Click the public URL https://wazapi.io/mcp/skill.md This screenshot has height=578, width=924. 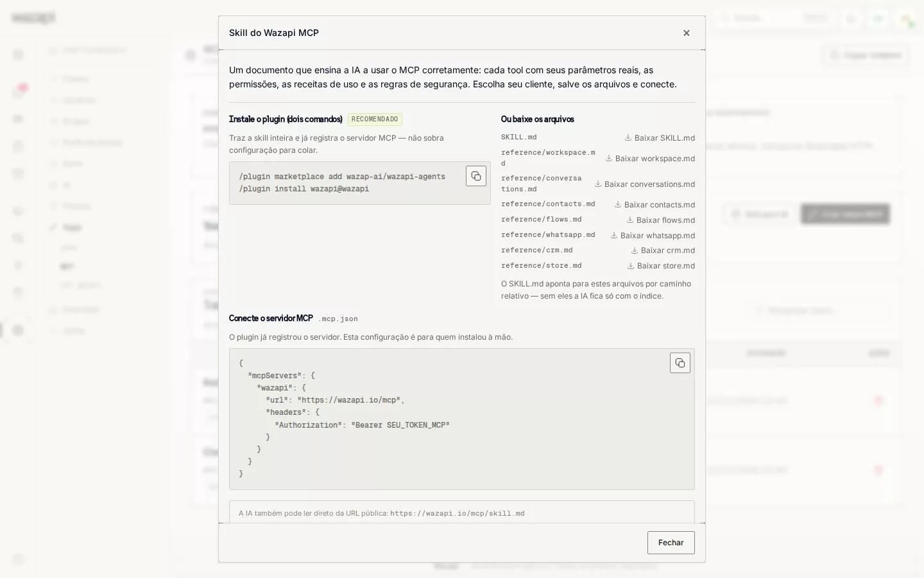[458, 514]
